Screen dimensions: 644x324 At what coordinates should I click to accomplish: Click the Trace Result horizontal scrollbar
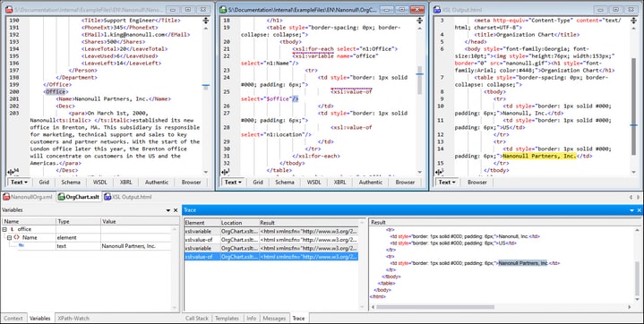[435, 307]
